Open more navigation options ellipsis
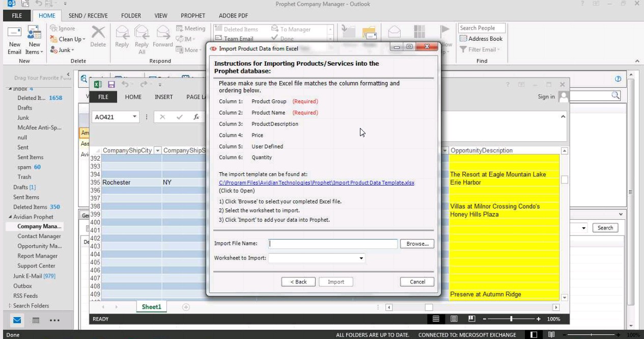 54,321
